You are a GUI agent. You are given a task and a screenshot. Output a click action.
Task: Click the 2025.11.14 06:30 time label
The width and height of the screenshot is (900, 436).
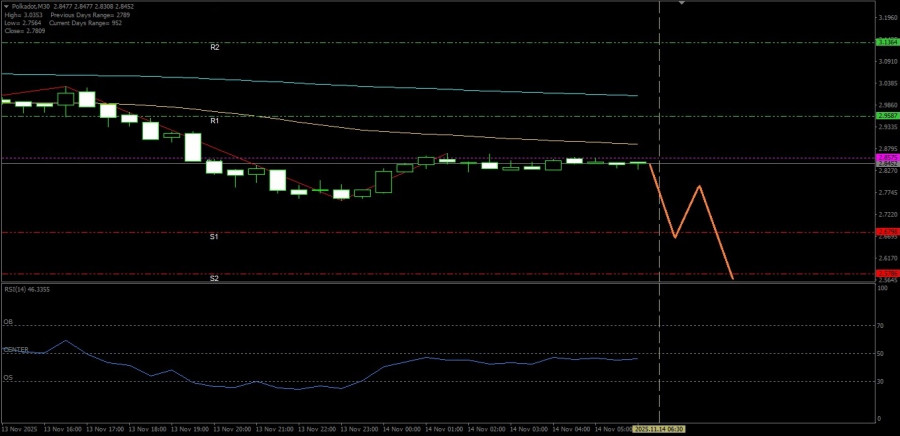click(x=660, y=429)
